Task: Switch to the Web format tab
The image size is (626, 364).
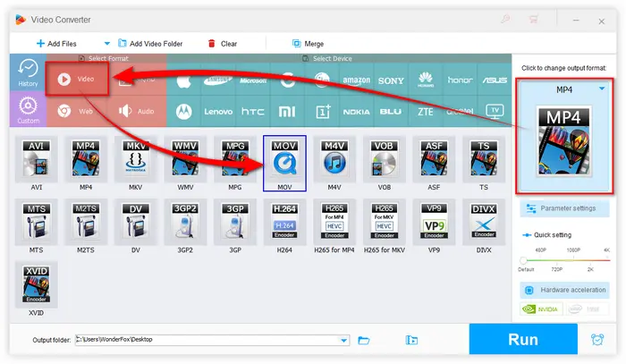Action: pyautogui.click(x=76, y=112)
